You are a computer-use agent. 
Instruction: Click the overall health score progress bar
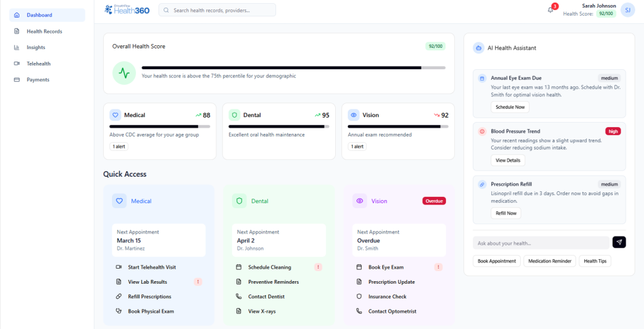[x=293, y=67]
